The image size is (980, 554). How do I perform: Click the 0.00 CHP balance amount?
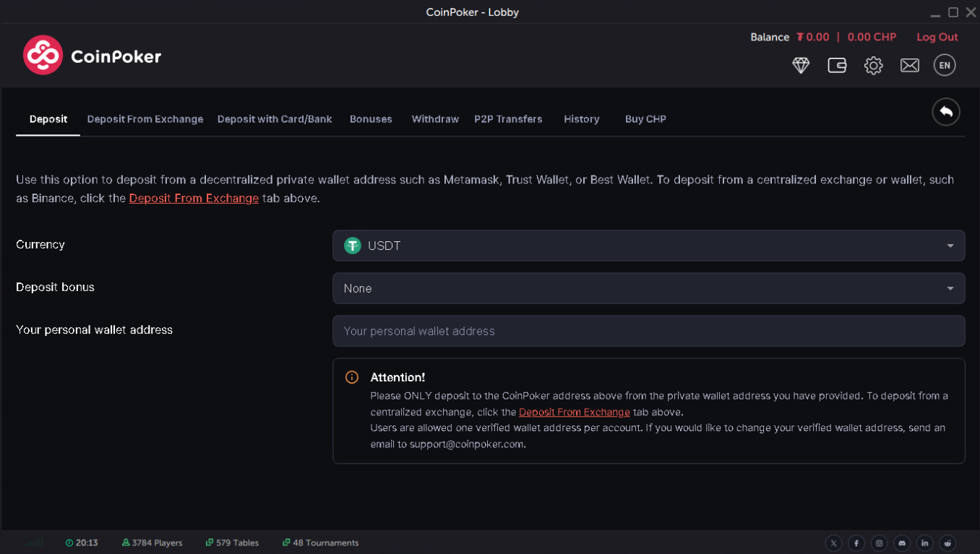872,37
